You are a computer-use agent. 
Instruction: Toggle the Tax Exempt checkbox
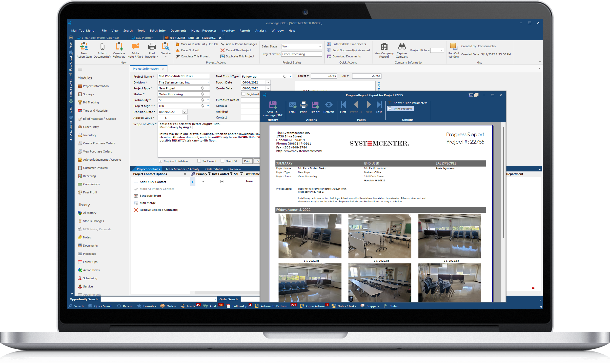(x=199, y=161)
